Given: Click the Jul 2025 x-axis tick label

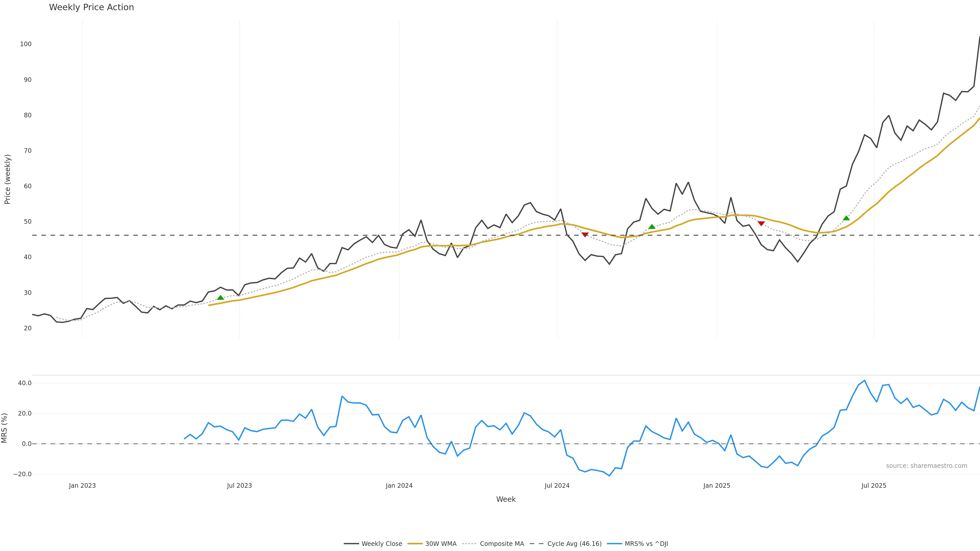Looking at the screenshot, I should (874, 486).
